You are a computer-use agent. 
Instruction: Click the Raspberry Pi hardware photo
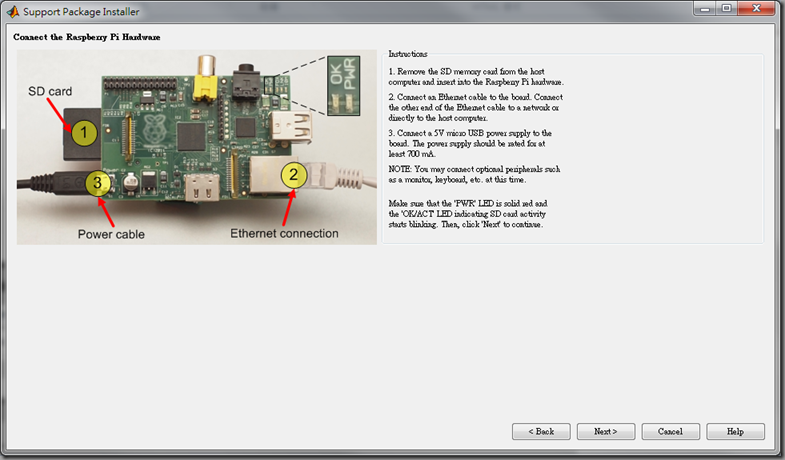pos(197,147)
